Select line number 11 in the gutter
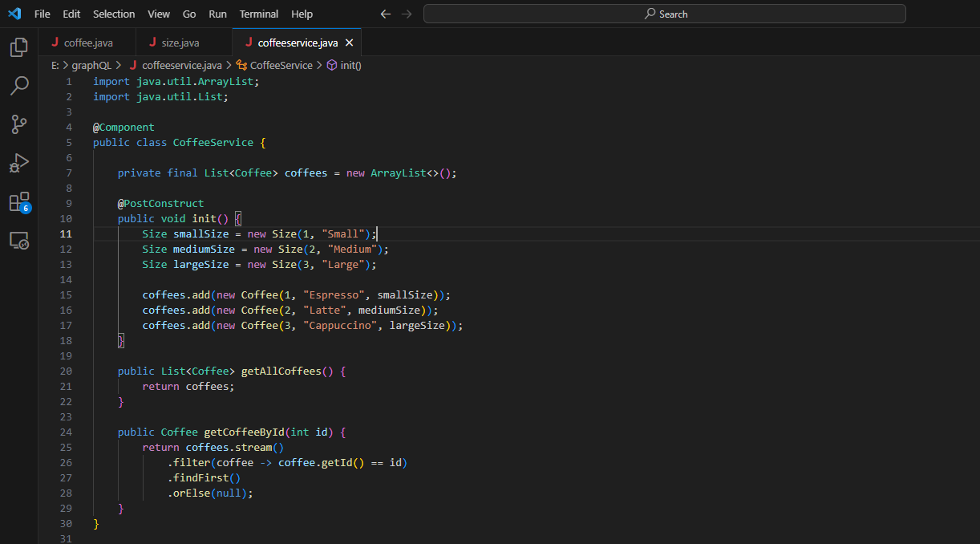Viewport: 980px width, 544px height. 66,234
